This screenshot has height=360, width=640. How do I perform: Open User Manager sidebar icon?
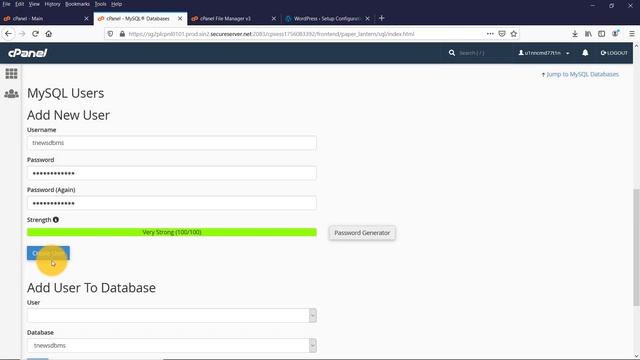(x=11, y=94)
